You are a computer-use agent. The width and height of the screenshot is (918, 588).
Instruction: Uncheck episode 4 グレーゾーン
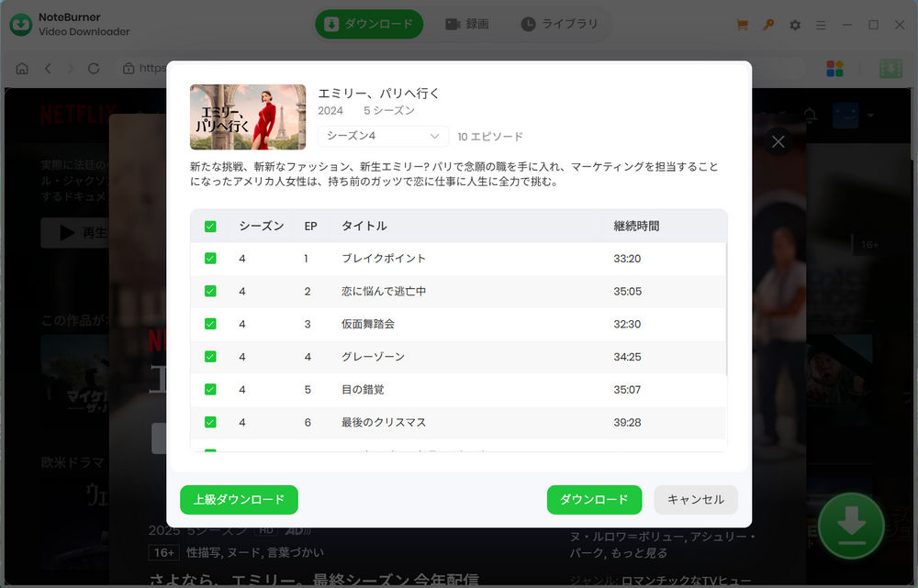(x=210, y=356)
